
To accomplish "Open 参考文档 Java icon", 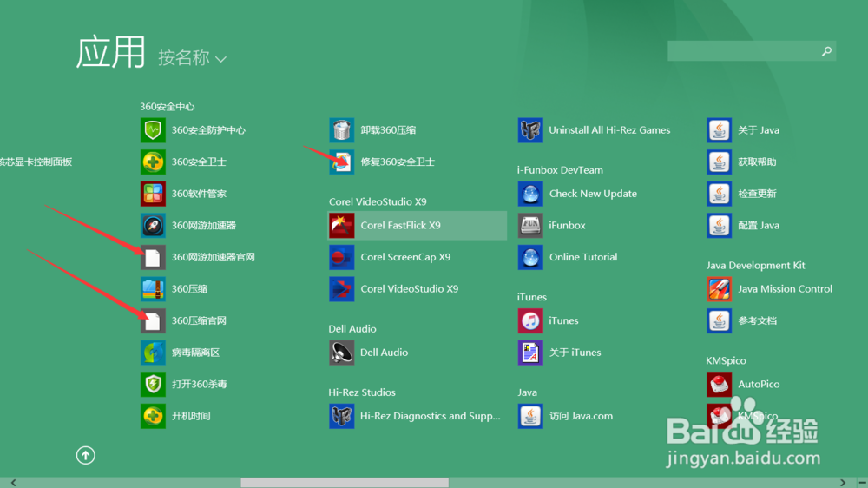I will (719, 320).
